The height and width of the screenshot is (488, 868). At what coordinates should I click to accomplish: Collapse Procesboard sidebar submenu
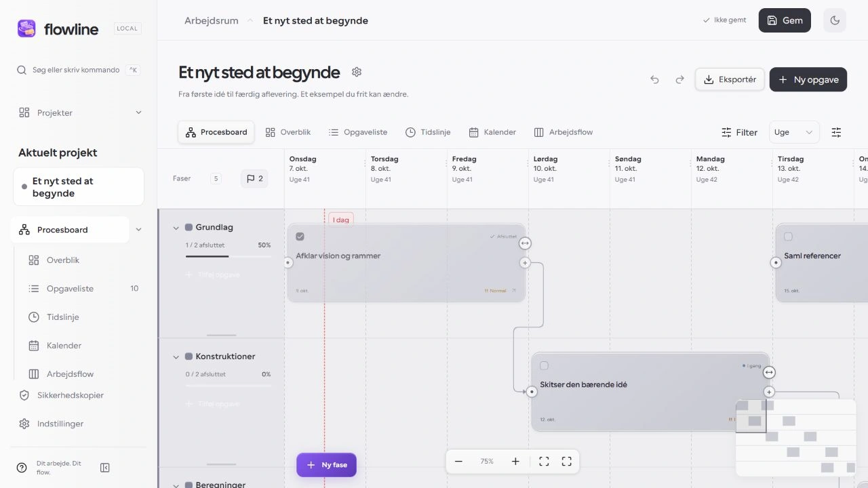[138, 230]
